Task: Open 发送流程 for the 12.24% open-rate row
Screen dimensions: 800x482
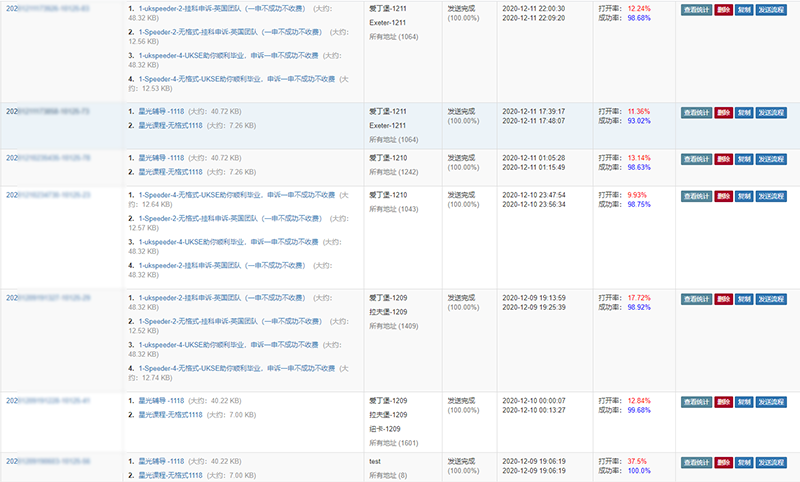Action: pyautogui.click(x=772, y=10)
